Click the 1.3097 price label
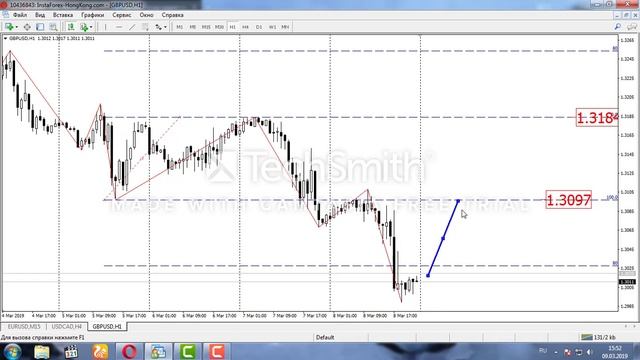The image size is (640, 360). click(x=569, y=200)
